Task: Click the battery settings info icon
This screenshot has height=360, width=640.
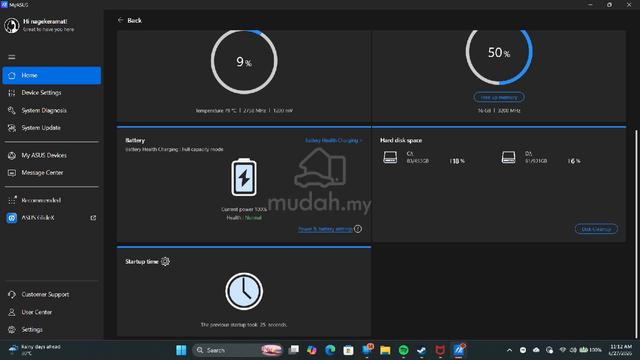Action: pyautogui.click(x=358, y=229)
